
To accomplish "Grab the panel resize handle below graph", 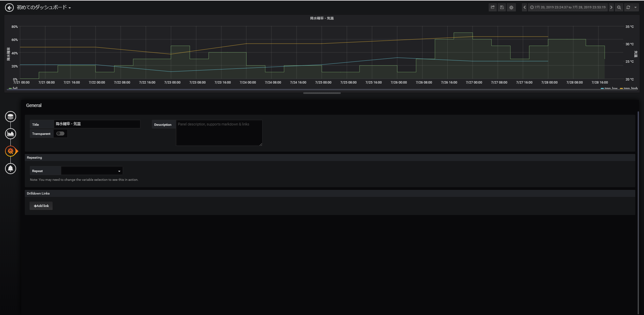I will 322,93.
